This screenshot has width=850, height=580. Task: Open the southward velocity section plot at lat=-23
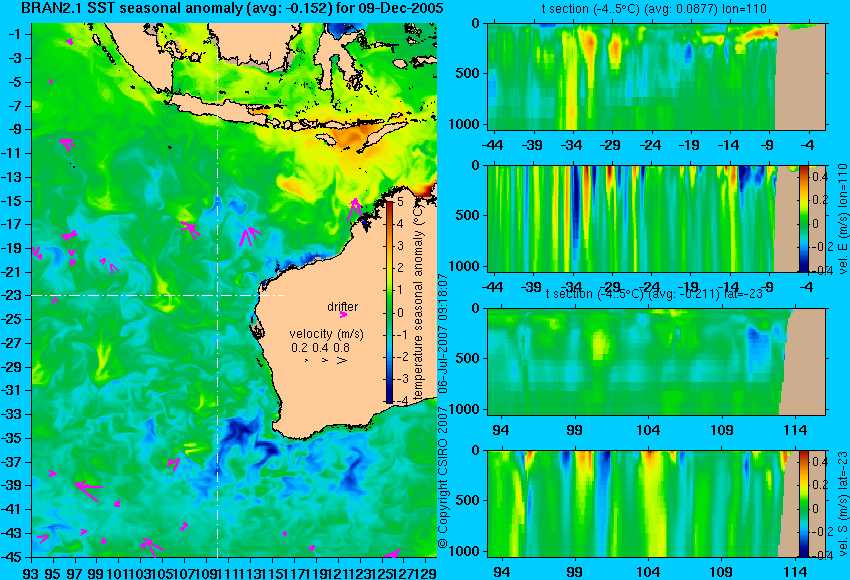[x=656, y=504]
